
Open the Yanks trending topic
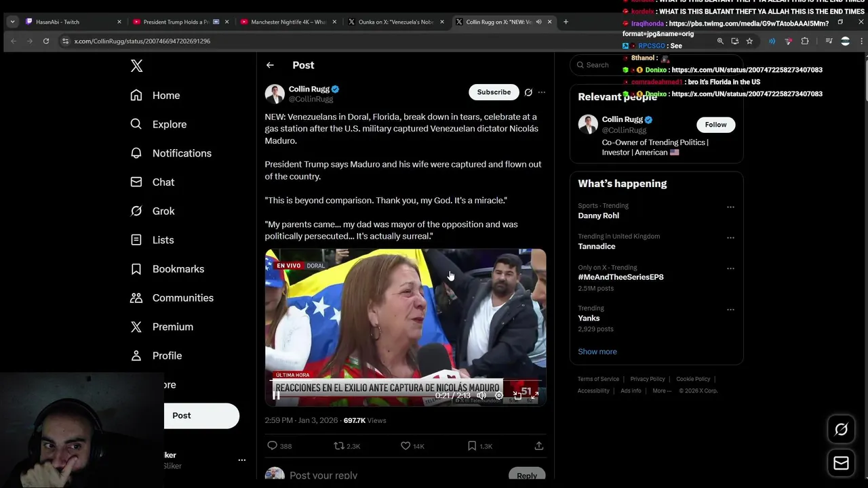(x=589, y=319)
